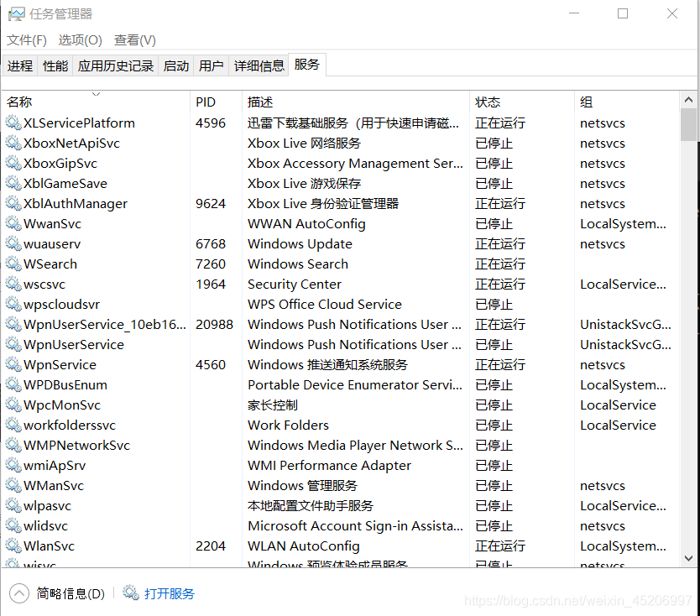Click description Security Center

coord(295,284)
